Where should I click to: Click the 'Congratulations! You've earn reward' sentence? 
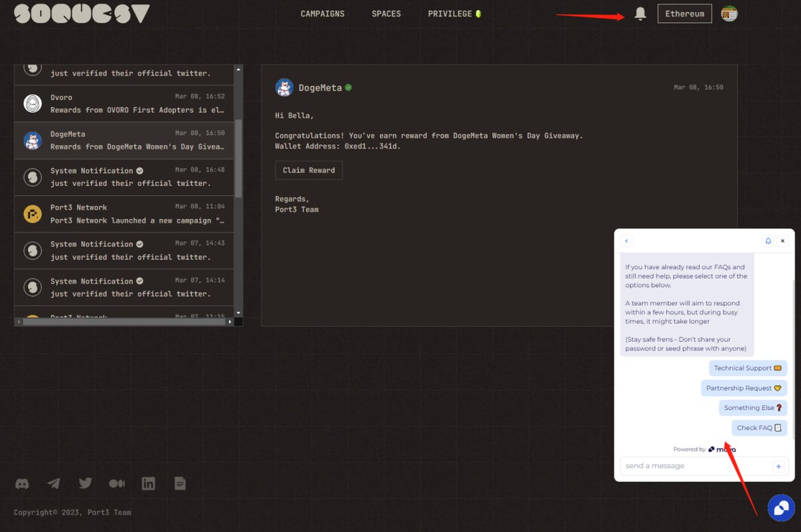pyautogui.click(x=429, y=136)
